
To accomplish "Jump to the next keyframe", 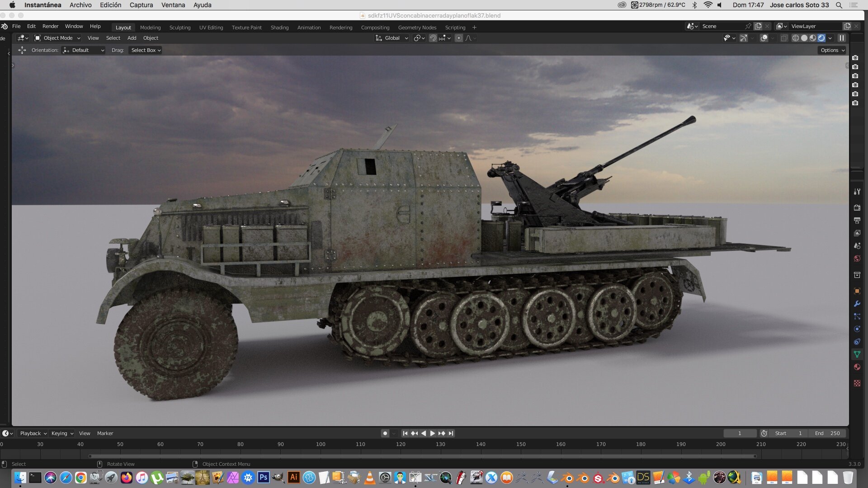I will pyautogui.click(x=442, y=433).
